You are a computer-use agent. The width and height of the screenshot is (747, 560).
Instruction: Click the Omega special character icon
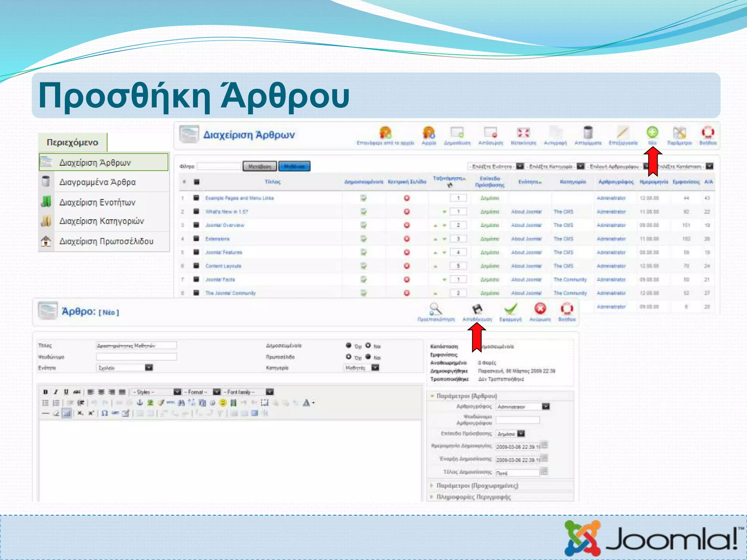pyautogui.click(x=104, y=413)
